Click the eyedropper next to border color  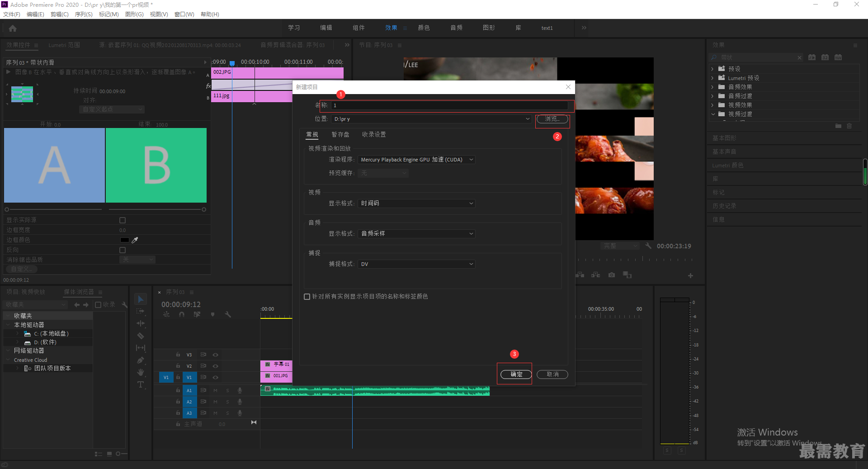(135, 240)
